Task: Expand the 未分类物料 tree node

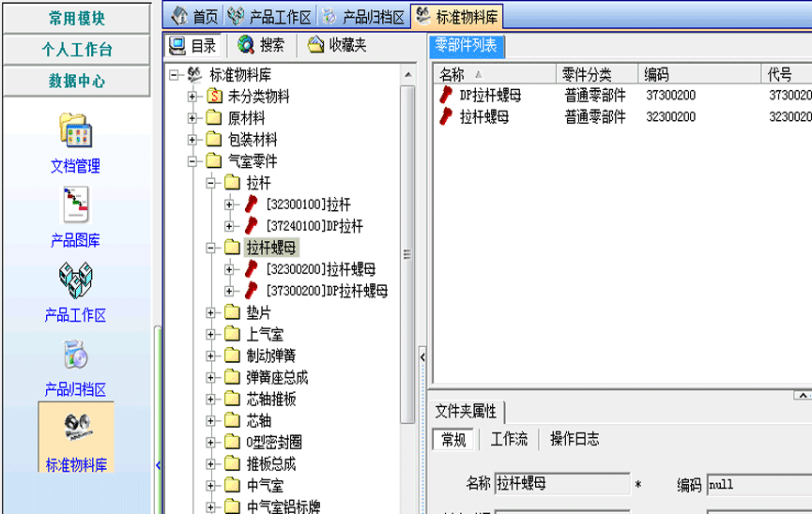Action: point(192,96)
